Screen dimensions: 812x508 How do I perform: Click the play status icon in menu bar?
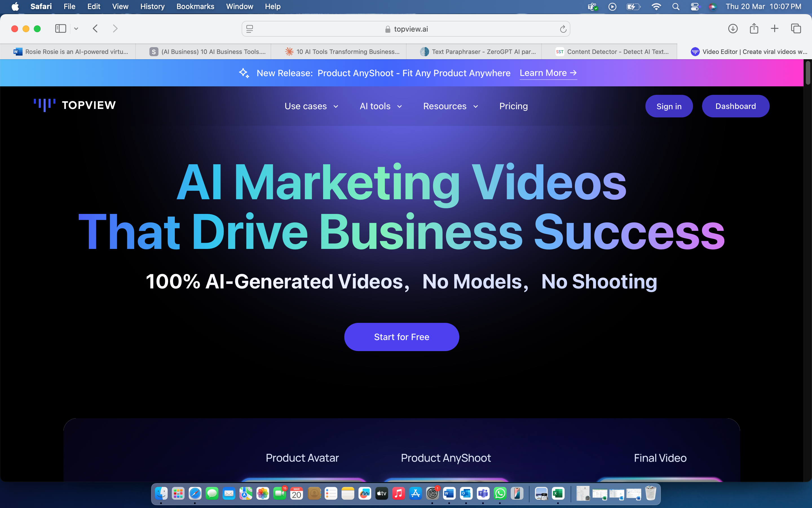tap(612, 6)
